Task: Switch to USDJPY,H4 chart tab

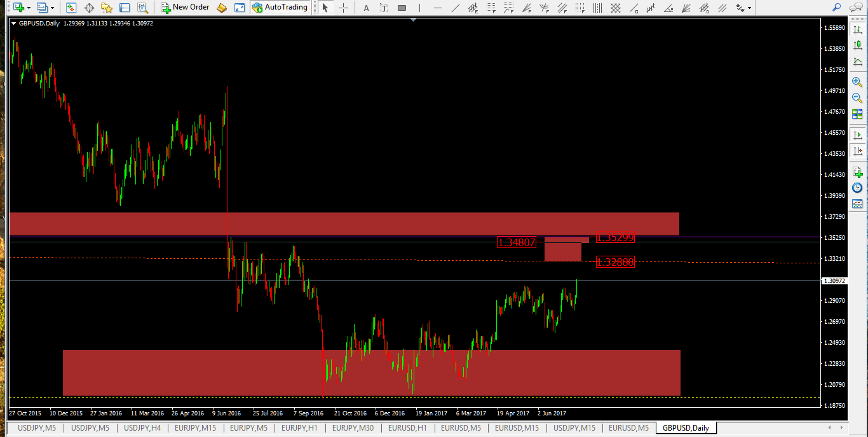Action: [142, 428]
